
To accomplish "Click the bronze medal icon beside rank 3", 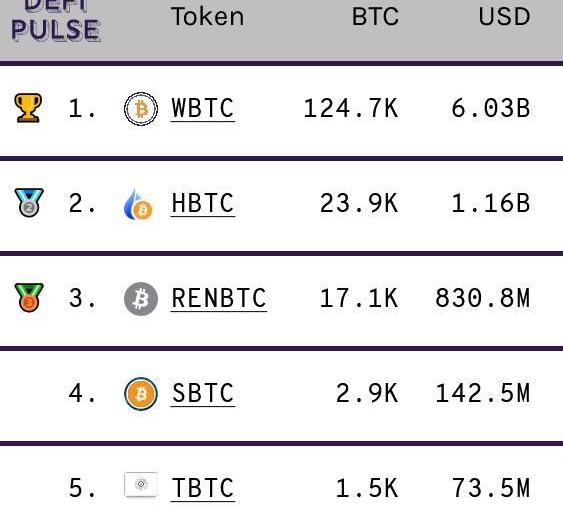I will point(29,298).
